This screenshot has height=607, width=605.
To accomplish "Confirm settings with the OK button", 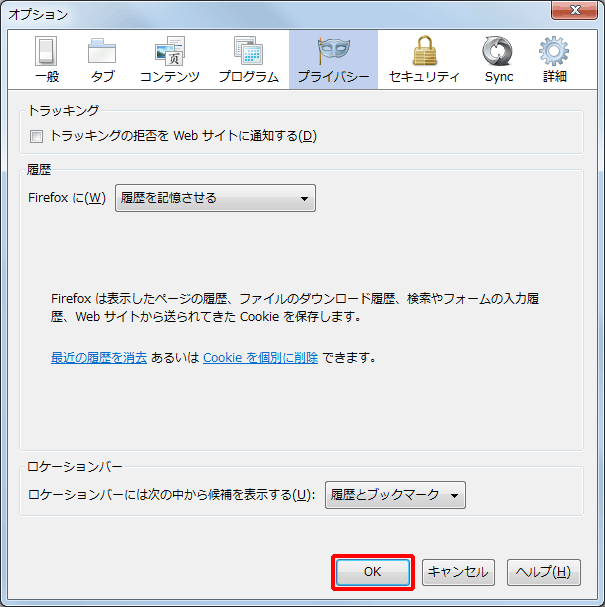I will pyautogui.click(x=373, y=572).
